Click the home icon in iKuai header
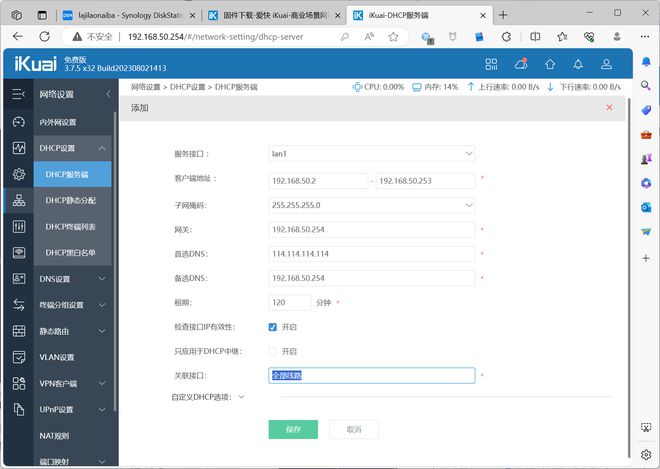660x469 pixels. point(549,63)
